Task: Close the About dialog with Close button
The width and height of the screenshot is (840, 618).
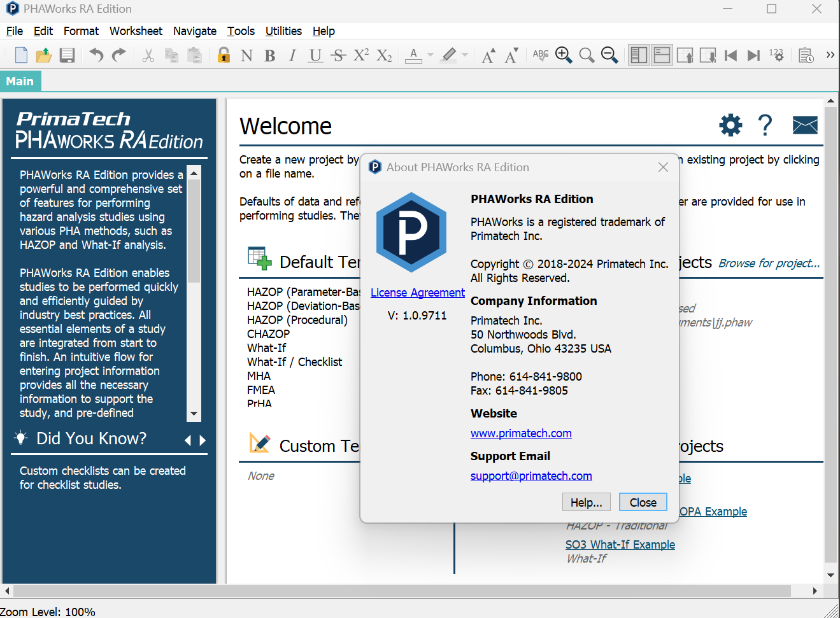Action: (643, 502)
